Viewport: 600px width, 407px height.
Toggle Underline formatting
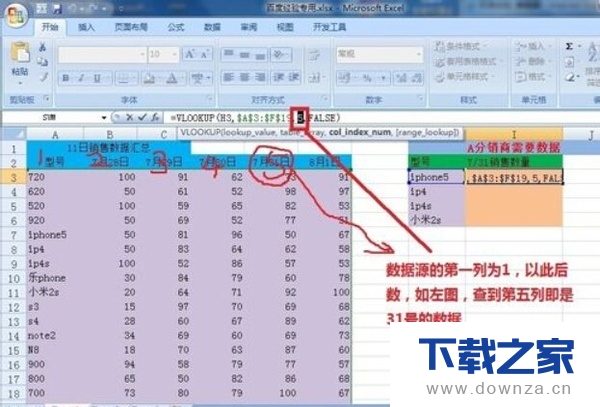(97, 78)
